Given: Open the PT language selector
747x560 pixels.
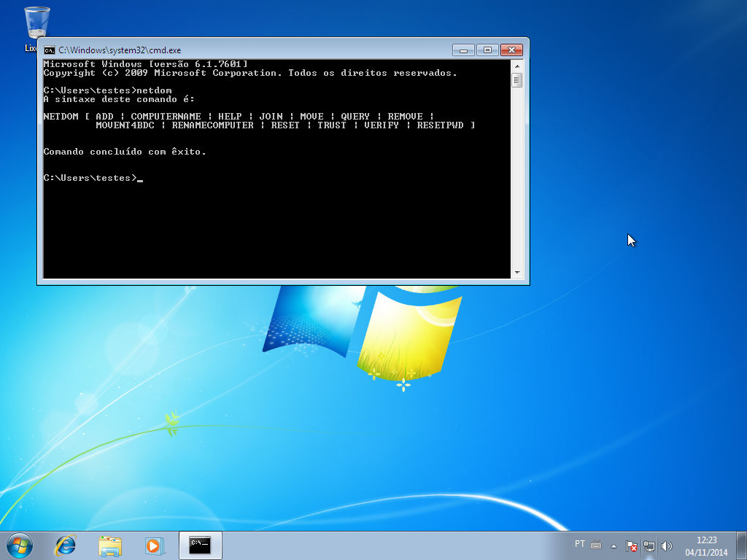Looking at the screenshot, I should click(x=579, y=544).
